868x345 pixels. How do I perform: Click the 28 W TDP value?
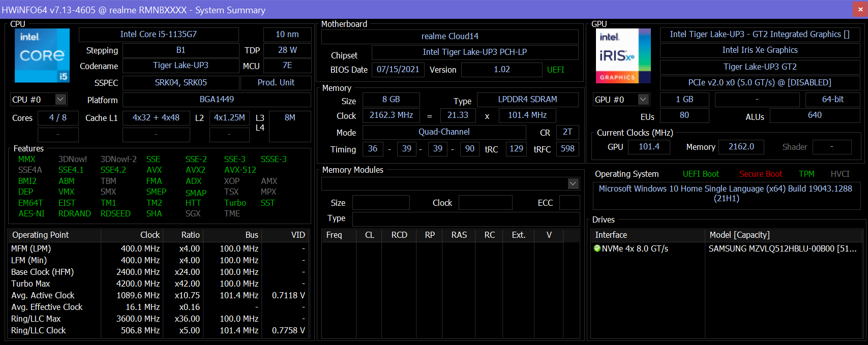pyautogui.click(x=287, y=50)
